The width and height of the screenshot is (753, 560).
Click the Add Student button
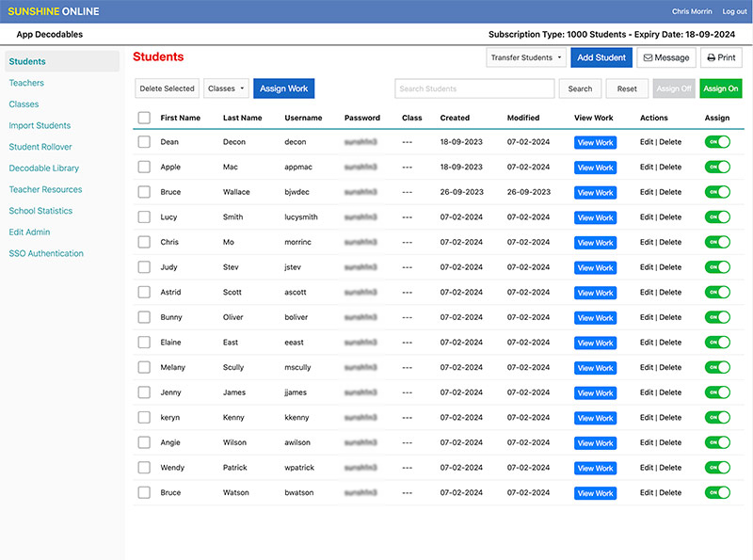(601, 57)
